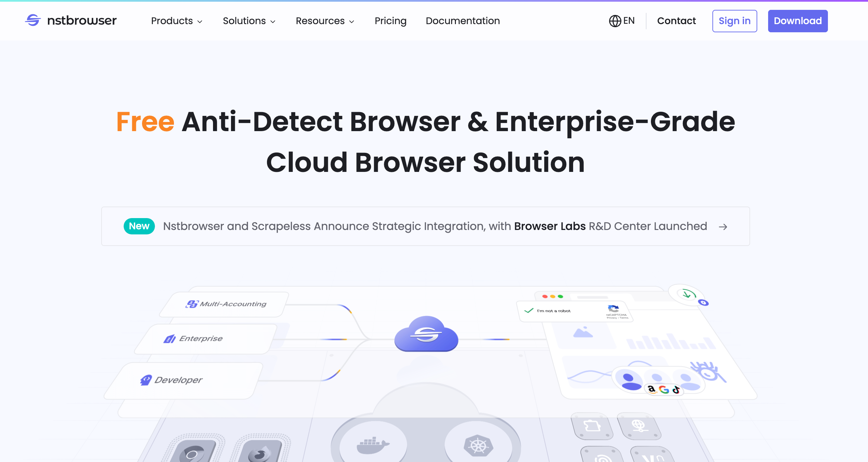This screenshot has width=868, height=462.
Task: Go to the Pricing page
Action: (390, 21)
